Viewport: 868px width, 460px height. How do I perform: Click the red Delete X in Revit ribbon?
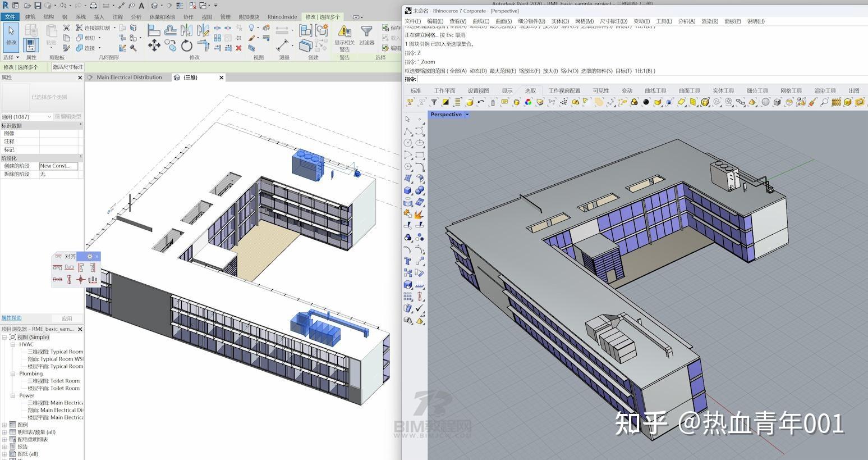(x=239, y=48)
